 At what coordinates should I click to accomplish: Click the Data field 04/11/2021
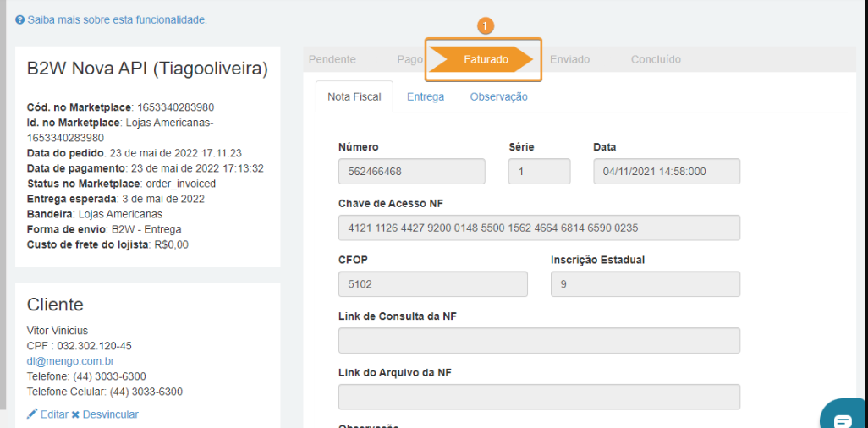pyautogui.click(x=667, y=171)
